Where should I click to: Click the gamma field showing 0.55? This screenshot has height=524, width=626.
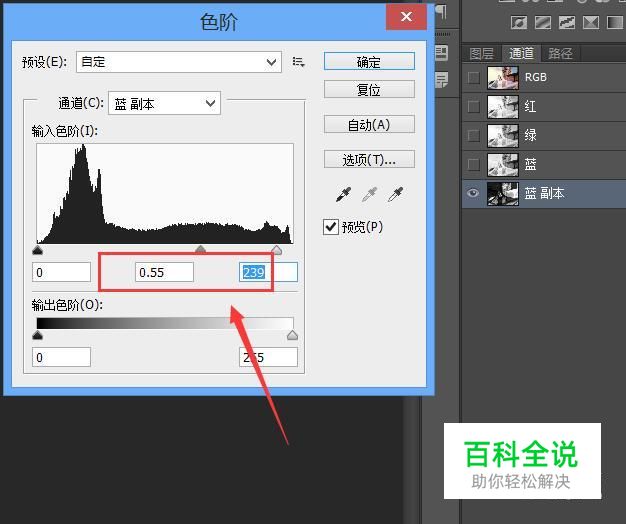click(164, 272)
